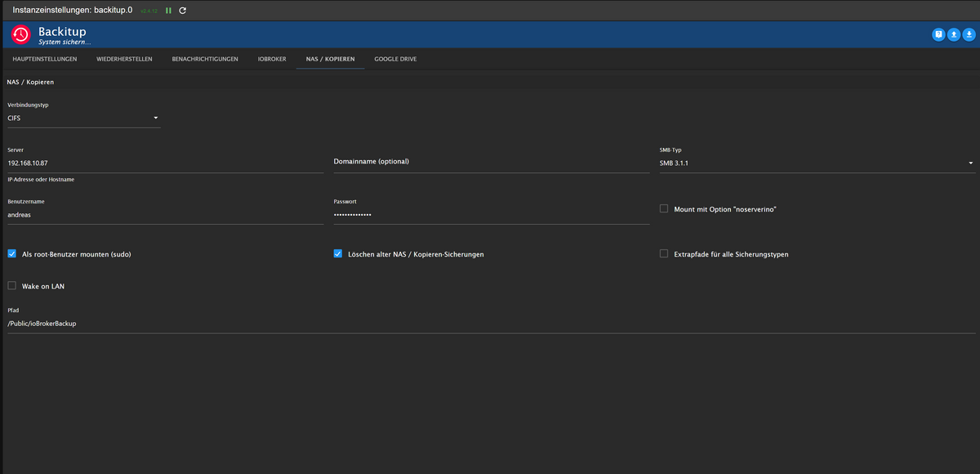Pause the backitup.0 instance

(x=168, y=11)
